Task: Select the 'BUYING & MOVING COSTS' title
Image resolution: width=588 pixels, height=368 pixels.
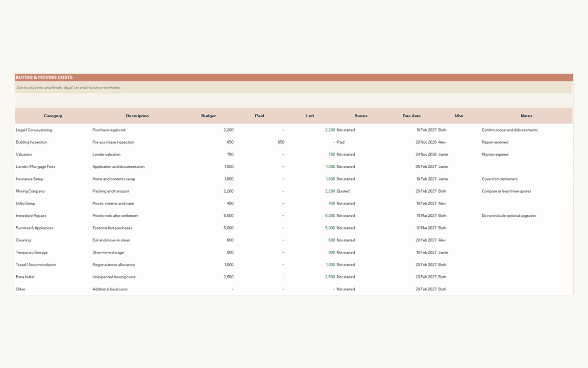Action: tap(44, 78)
